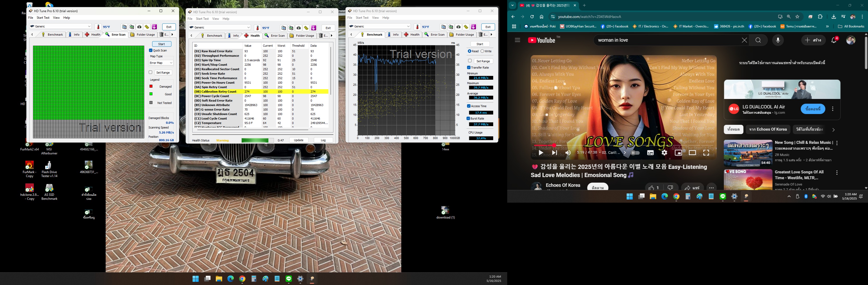Clear the YouTube search box with X

coord(744,40)
